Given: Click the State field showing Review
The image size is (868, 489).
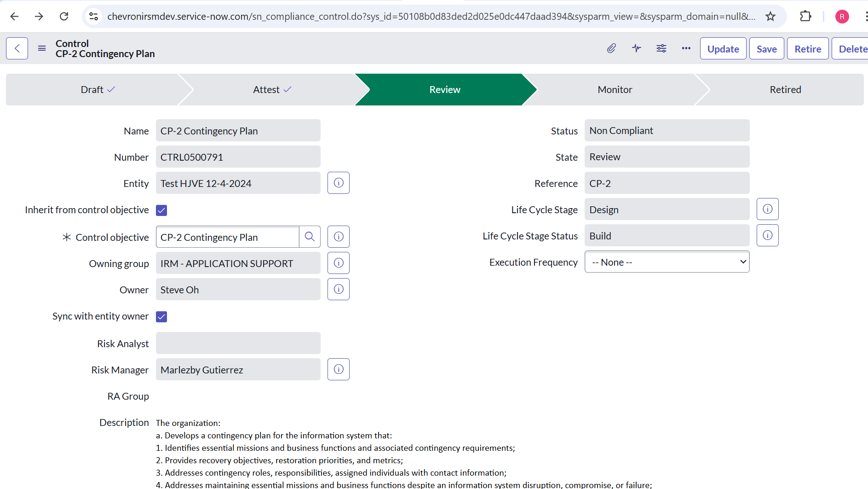Looking at the screenshot, I should 667,157.
